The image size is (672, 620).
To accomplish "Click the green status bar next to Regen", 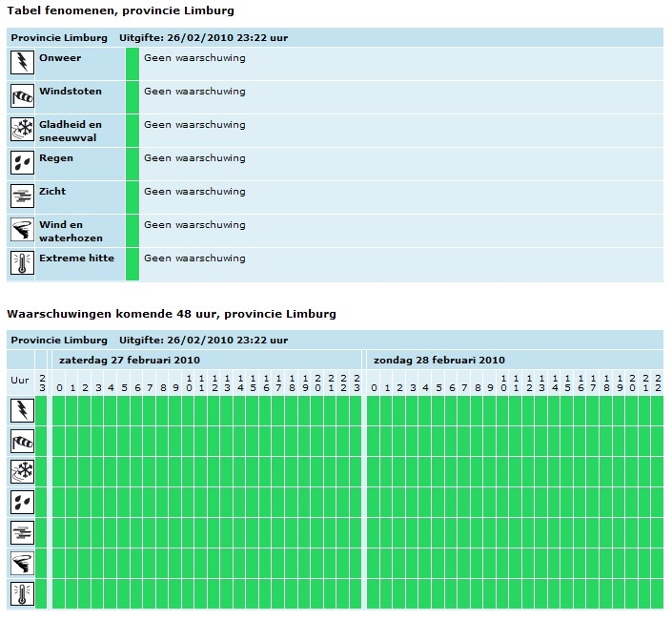I will tap(132, 164).
